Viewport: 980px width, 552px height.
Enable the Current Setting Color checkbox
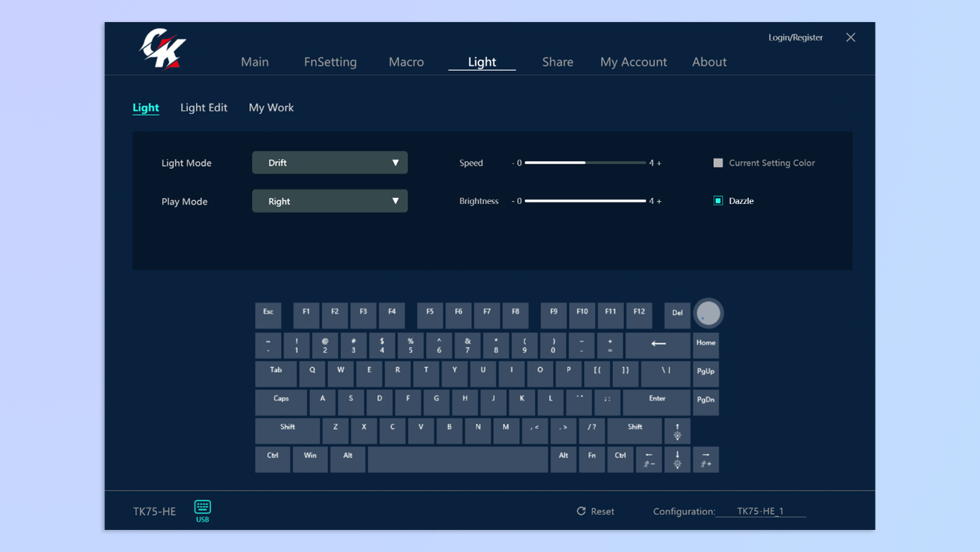click(718, 163)
